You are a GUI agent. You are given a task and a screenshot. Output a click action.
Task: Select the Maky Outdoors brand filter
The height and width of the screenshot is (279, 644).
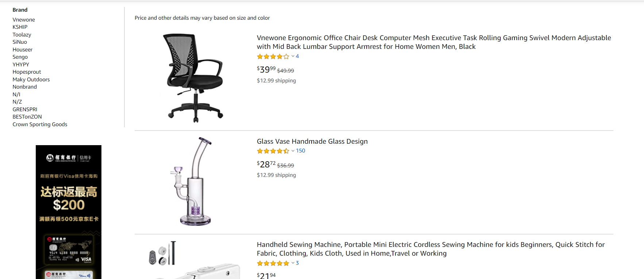coord(31,80)
